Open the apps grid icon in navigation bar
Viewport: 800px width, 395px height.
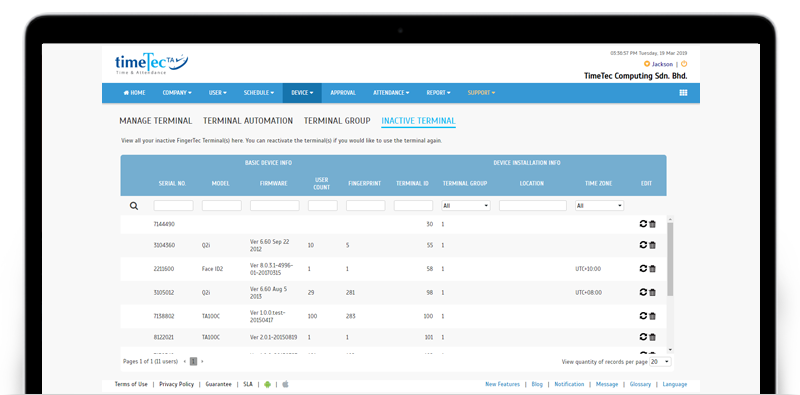click(x=683, y=93)
